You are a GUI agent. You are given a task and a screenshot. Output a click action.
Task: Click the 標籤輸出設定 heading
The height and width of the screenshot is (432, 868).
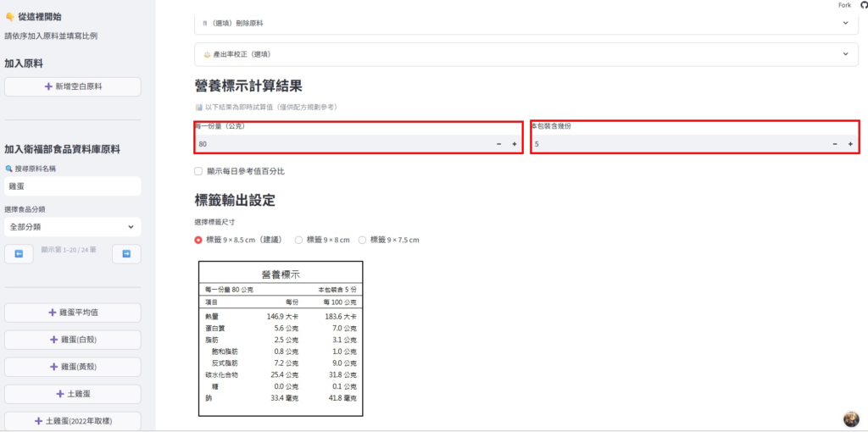tap(236, 200)
